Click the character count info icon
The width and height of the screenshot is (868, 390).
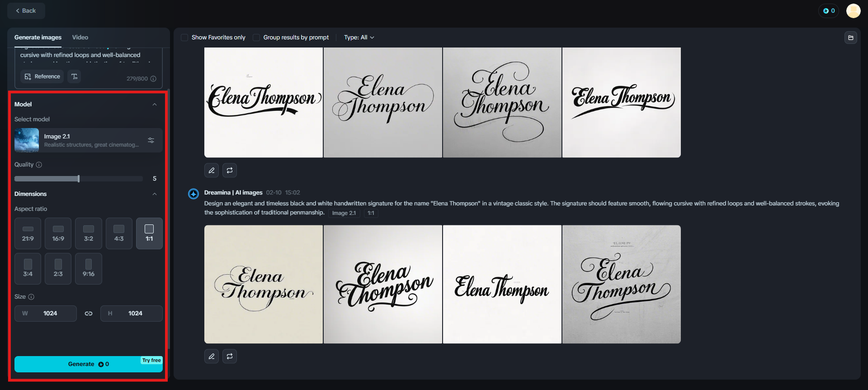click(153, 79)
